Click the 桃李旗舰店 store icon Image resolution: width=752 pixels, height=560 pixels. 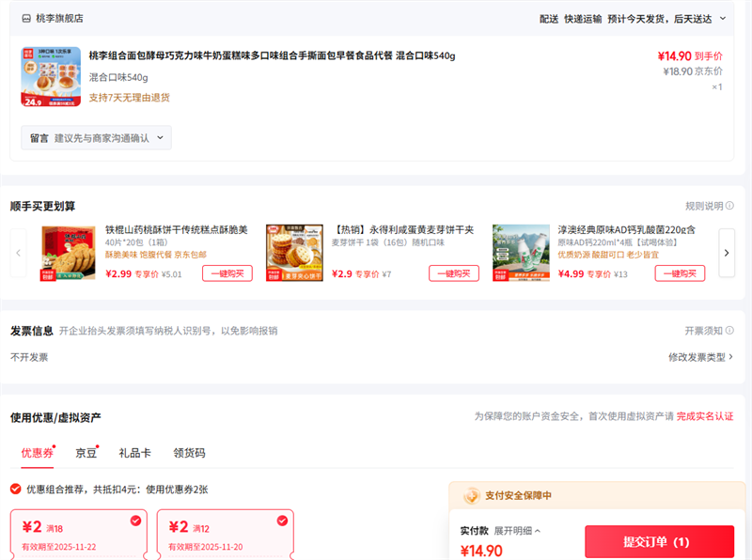26,18
